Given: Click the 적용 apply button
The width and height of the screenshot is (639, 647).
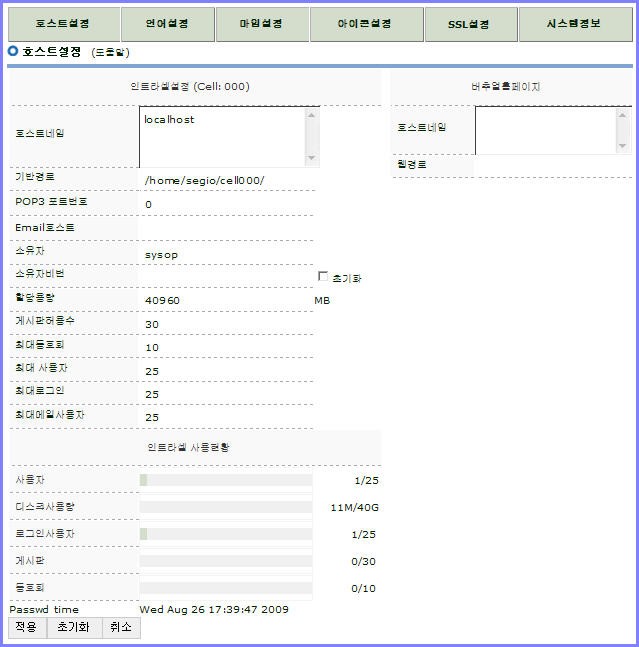Looking at the screenshot, I should (x=27, y=627).
